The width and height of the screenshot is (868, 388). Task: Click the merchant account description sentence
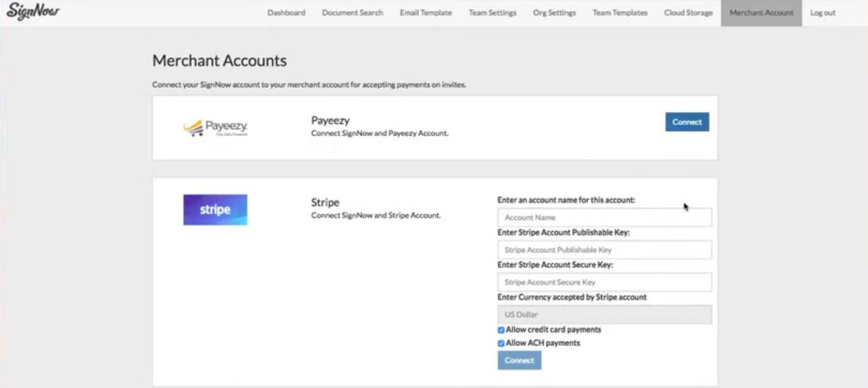tap(309, 85)
